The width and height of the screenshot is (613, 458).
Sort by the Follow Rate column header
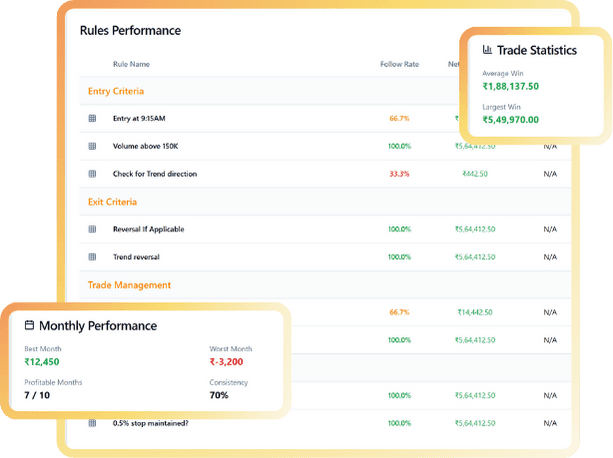tap(399, 65)
